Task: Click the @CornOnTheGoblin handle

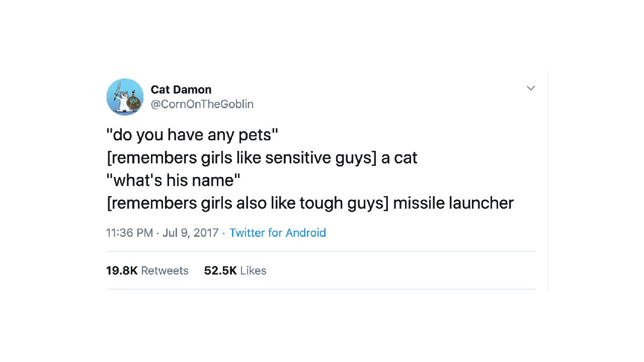Action: 202,104
